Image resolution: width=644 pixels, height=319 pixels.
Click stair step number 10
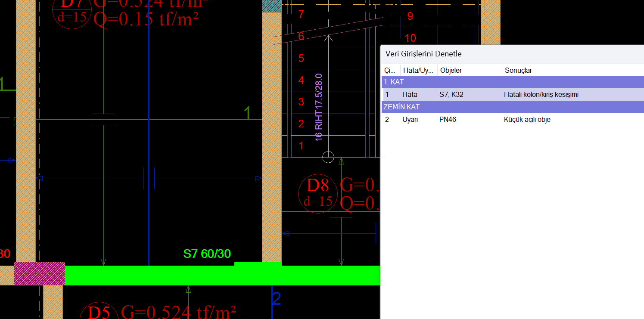[x=411, y=38]
